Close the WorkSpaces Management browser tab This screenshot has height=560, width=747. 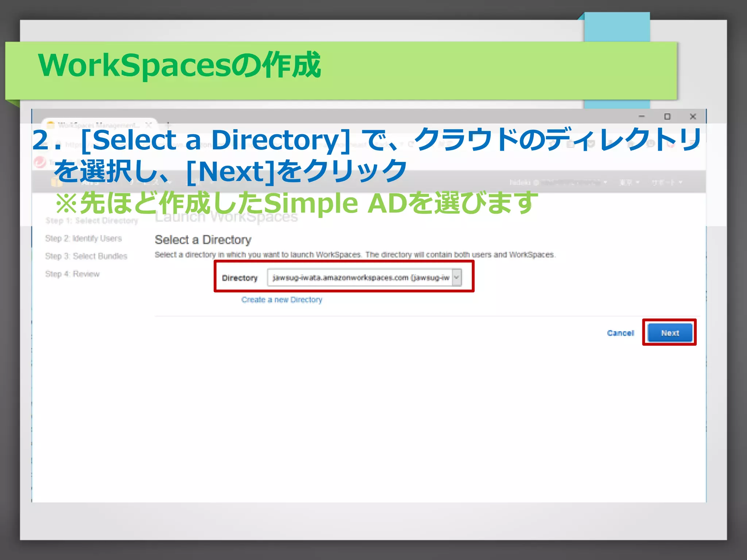(148, 125)
